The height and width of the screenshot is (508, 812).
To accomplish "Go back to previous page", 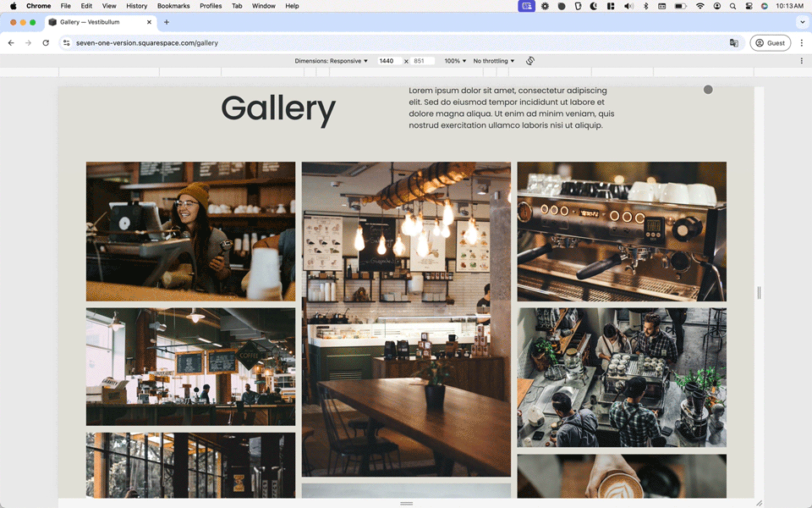I will [11, 43].
